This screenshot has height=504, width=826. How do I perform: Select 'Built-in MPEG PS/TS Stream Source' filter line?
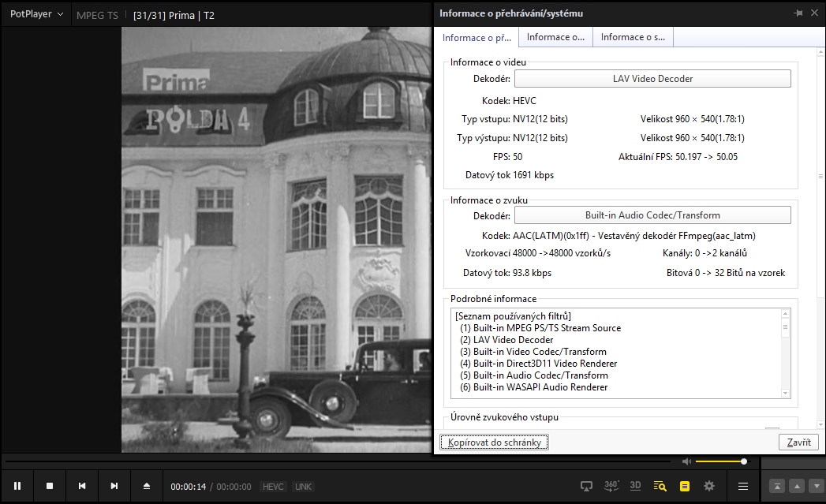540,328
